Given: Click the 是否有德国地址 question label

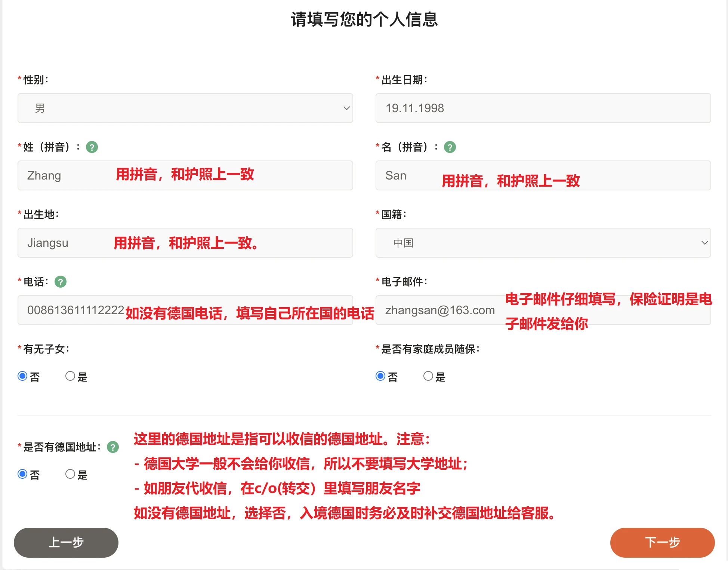Looking at the screenshot, I should (x=62, y=447).
